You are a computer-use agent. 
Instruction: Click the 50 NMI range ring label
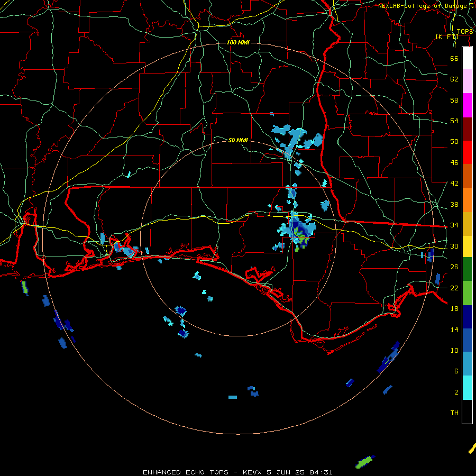[238, 140]
